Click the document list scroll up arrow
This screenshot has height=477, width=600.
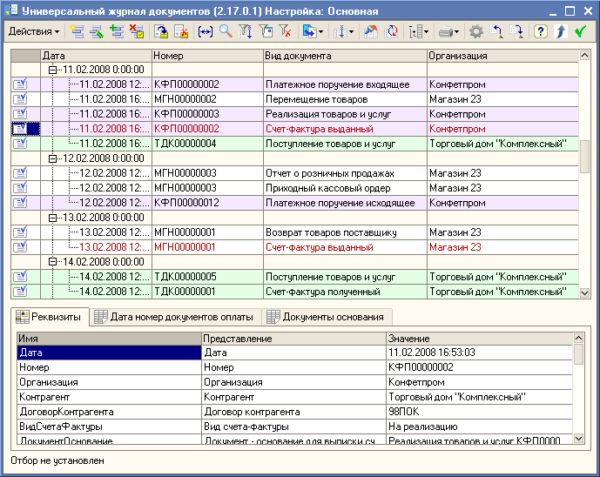click(x=584, y=55)
